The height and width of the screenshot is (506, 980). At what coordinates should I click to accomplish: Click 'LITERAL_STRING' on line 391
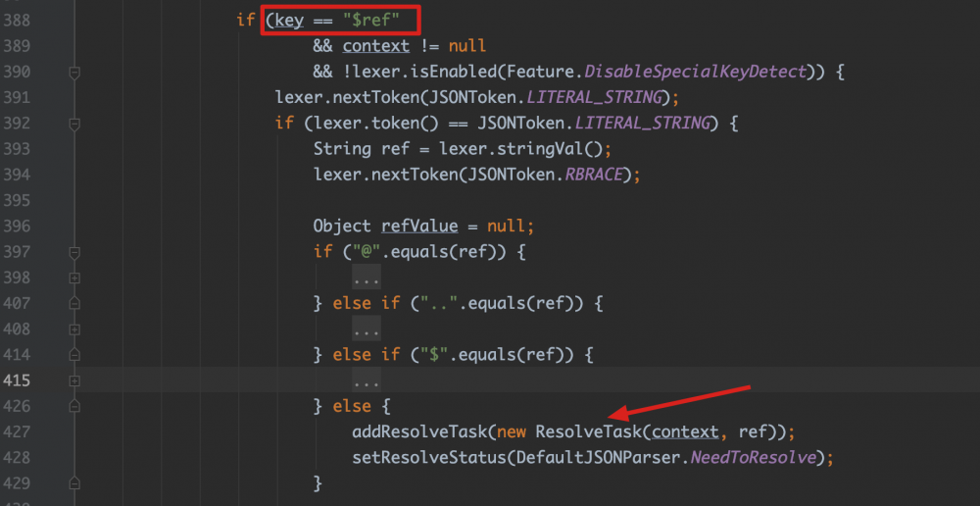tap(593, 98)
